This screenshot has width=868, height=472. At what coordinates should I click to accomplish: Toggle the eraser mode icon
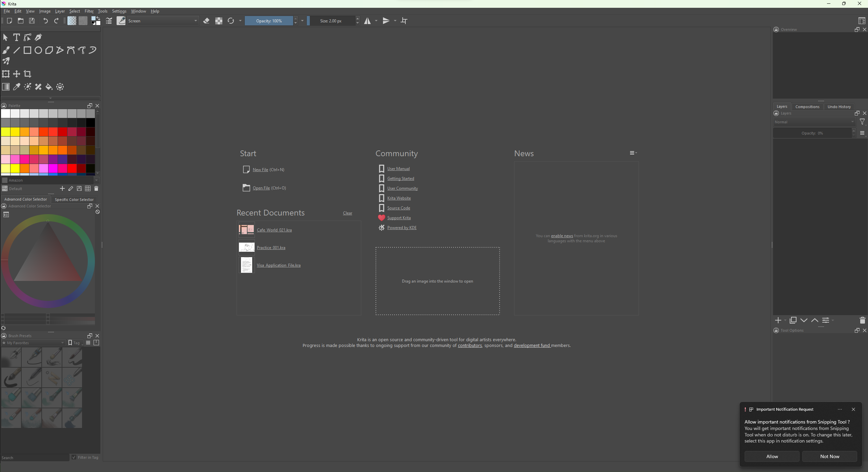(x=206, y=21)
